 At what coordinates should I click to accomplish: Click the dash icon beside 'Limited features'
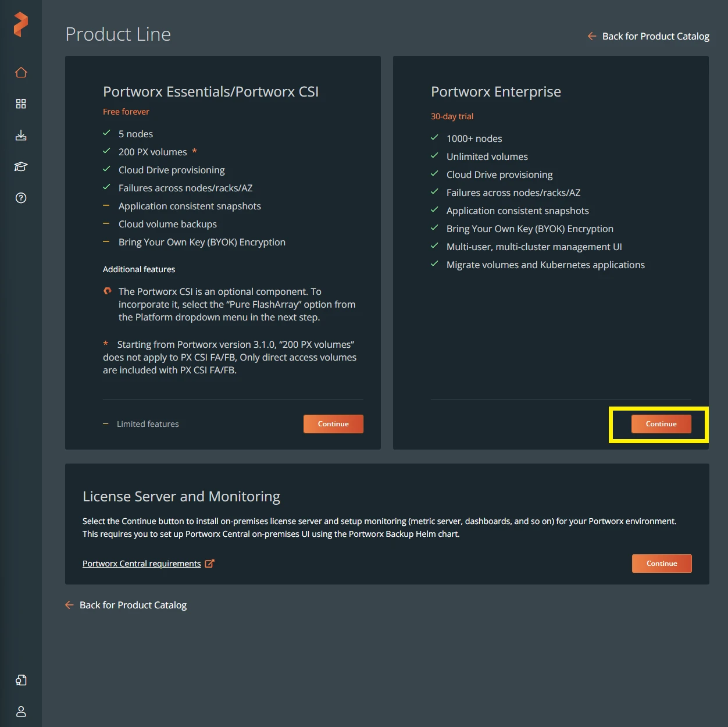[106, 424]
